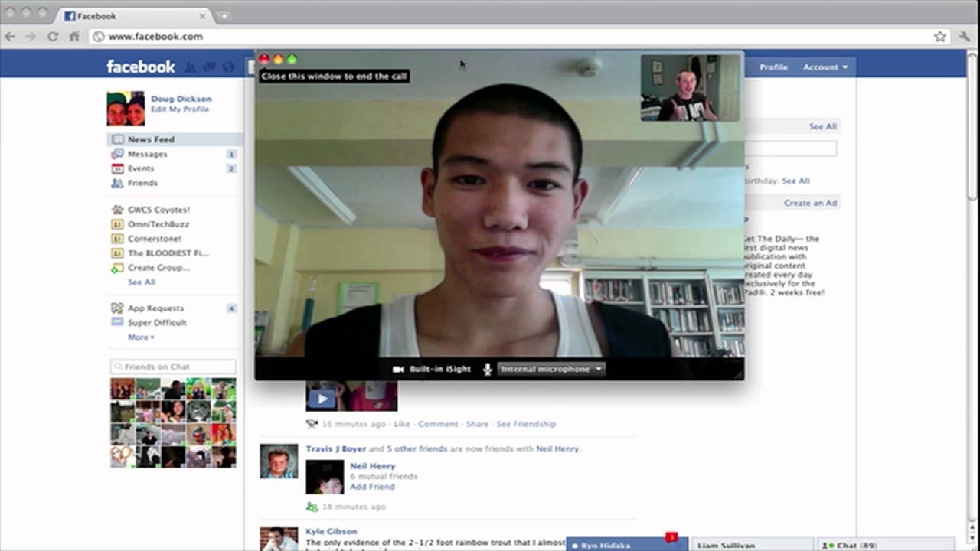Open Doug Dickson profile name
The height and width of the screenshot is (551, 980).
pos(181,99)
